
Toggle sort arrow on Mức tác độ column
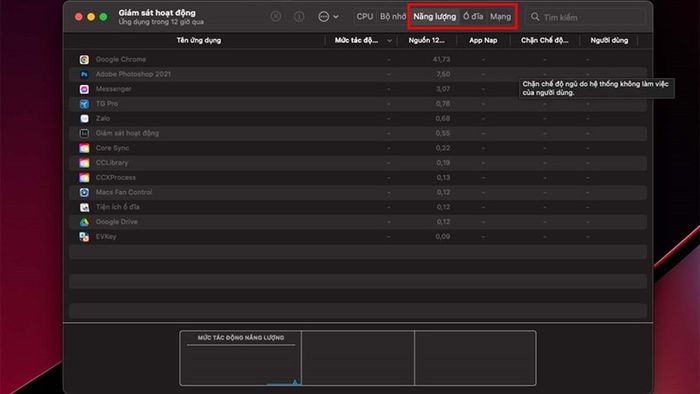point(389,41)
